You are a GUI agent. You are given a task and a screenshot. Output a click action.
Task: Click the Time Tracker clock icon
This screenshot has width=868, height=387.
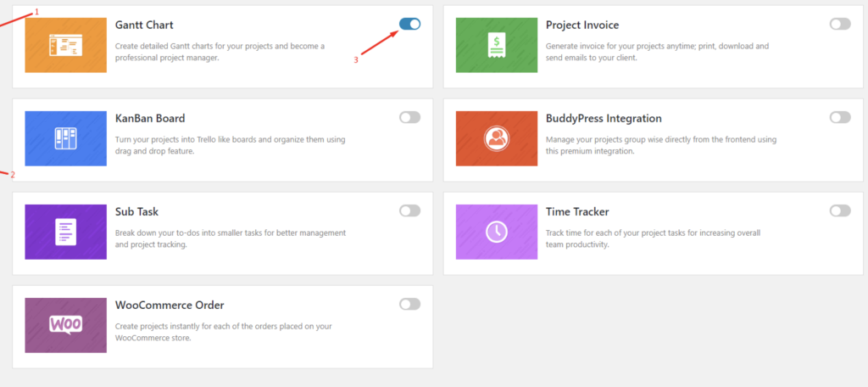click(497, 232)
